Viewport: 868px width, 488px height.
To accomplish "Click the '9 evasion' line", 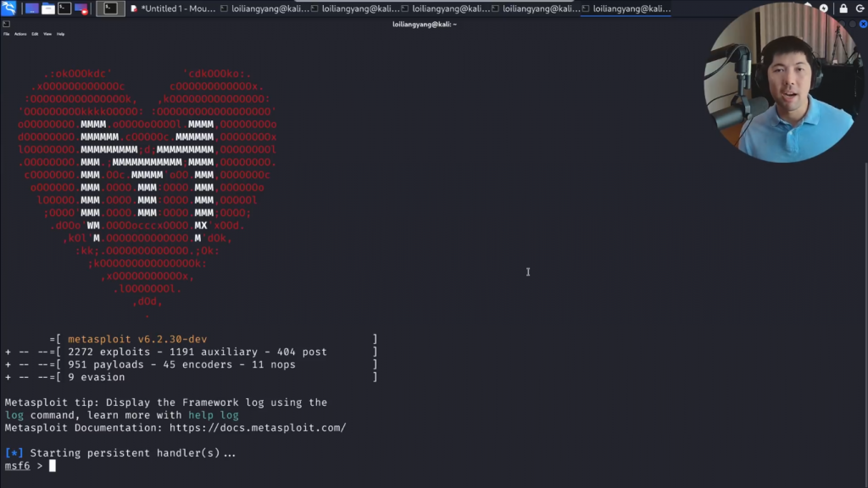I will (191, 377).
